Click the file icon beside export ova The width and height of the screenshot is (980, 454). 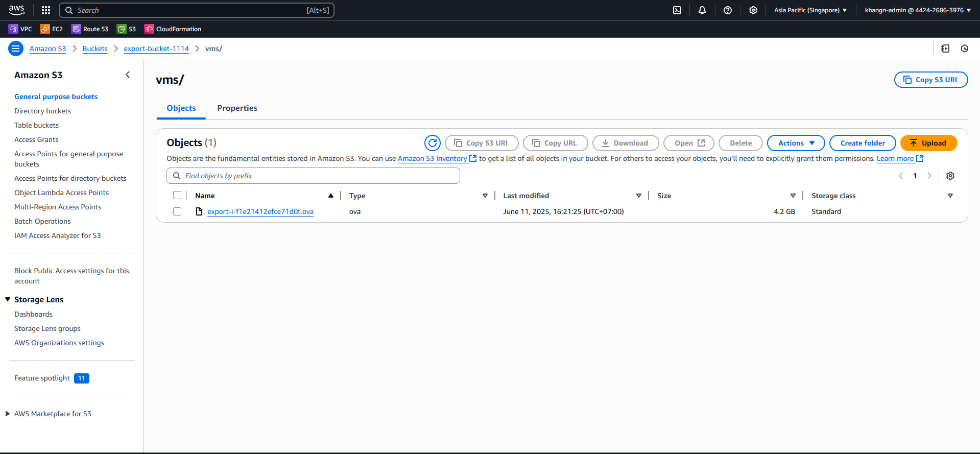(199, 211)
